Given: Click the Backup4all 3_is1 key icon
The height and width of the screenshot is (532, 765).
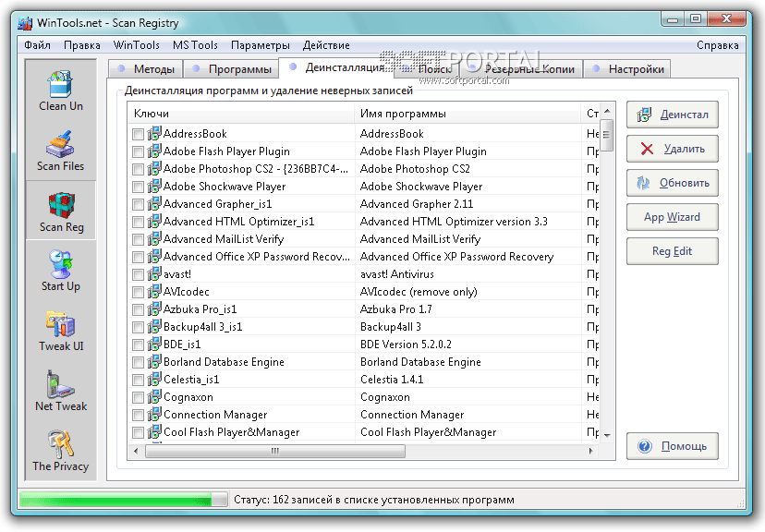Looking at the screenshot, I should point(154,326).
